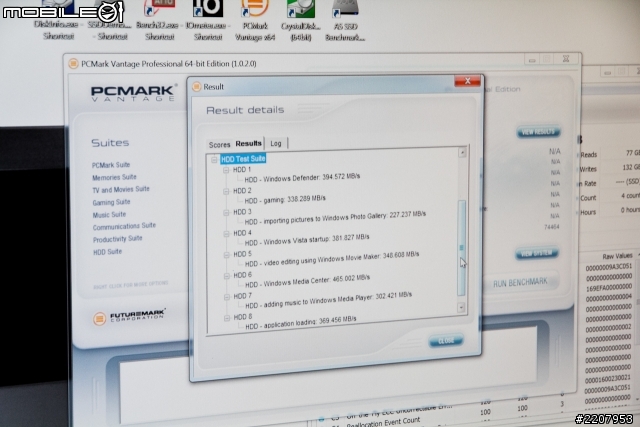
Task: Click the results list vertical scrollbar thumb
Action: pyautogui.click(x=462, y=248)
